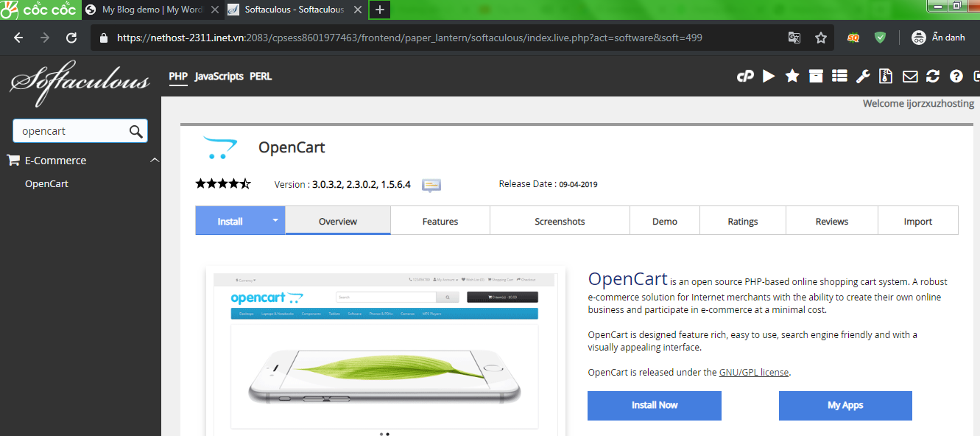Click the Softaculous logo
The width and height of the screenshot is (980, 436).
pyautogui.click(x=80, y=82)
